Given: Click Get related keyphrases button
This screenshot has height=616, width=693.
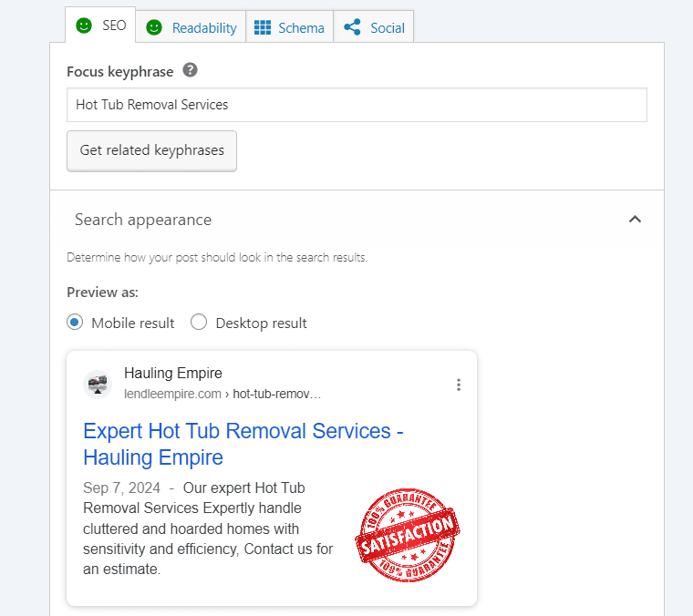Looking at the screenshot, I should coord(151,150).
